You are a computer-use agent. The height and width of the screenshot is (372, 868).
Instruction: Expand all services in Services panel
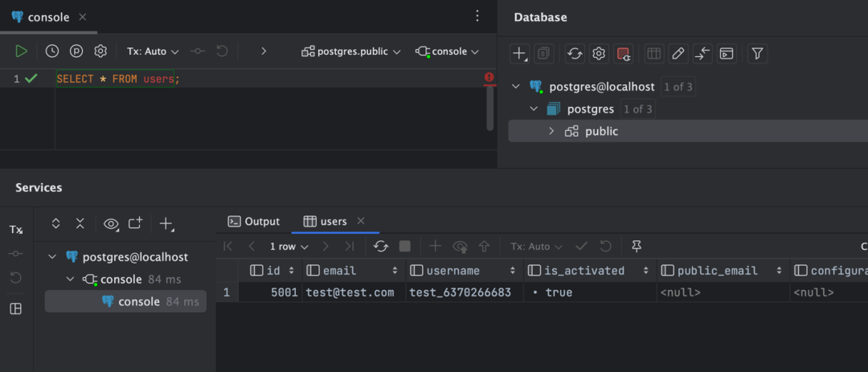[x=55, y=223]
